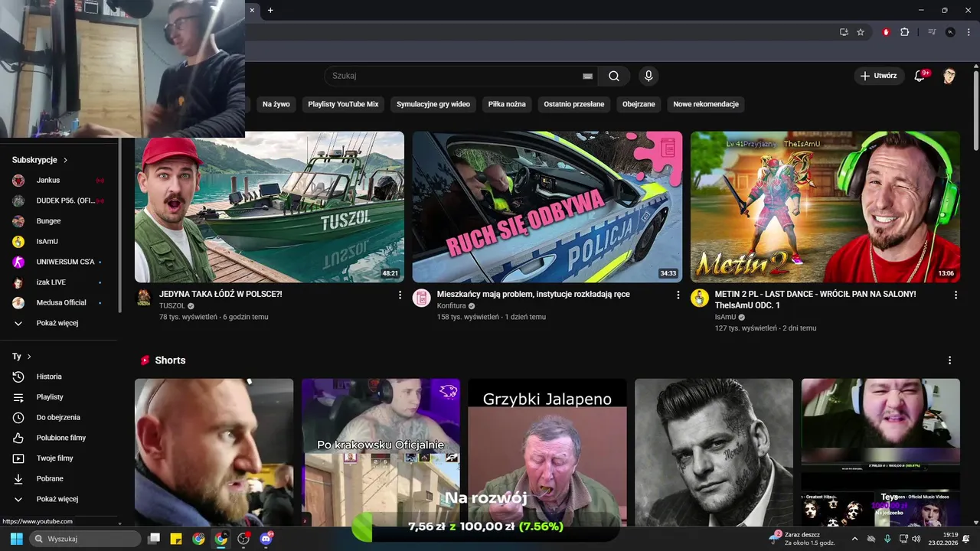
Task: Open Chrome media controls icon
Action: point(932,32)
